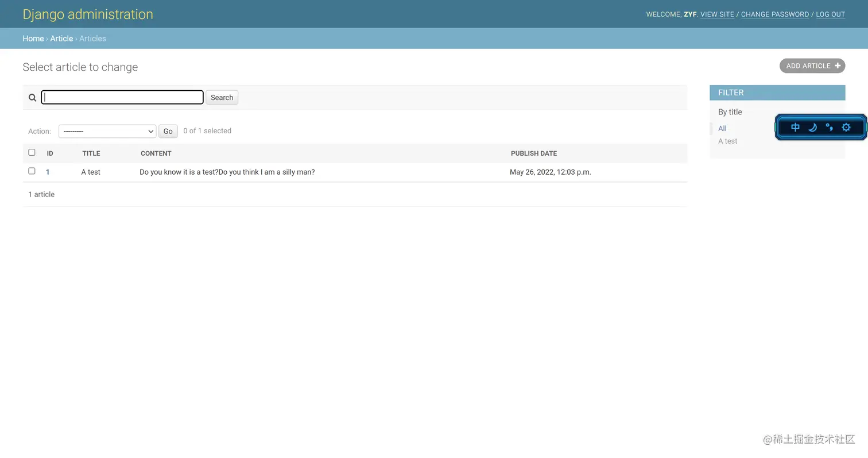Add a new article
Viewport: 868px width, 458px height.
pos(812,66)
